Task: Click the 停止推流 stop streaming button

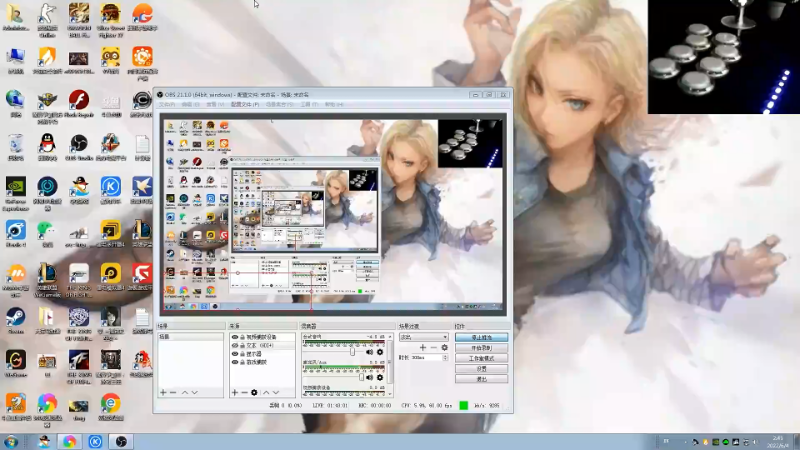Action: pyautogui.click(x=481, y=337)
